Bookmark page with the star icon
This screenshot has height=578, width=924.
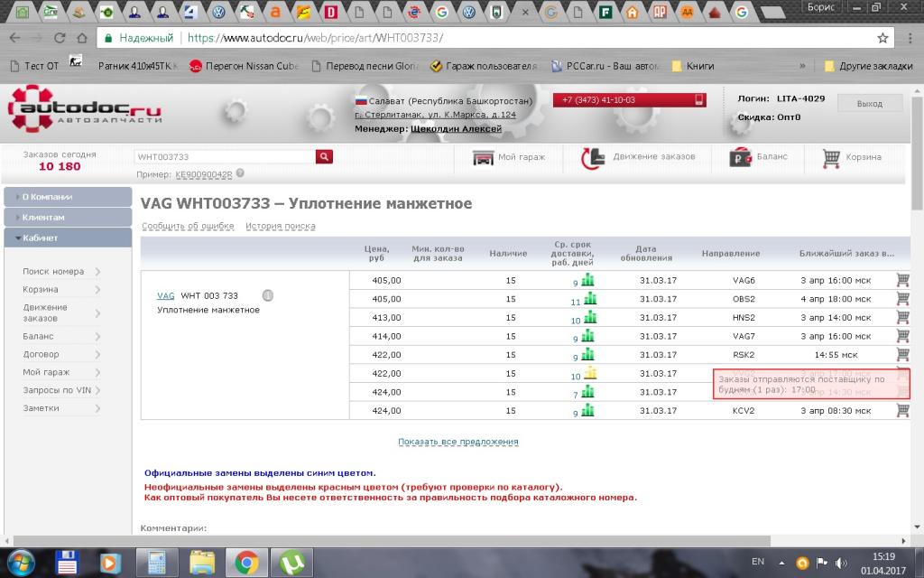[882, 38]
